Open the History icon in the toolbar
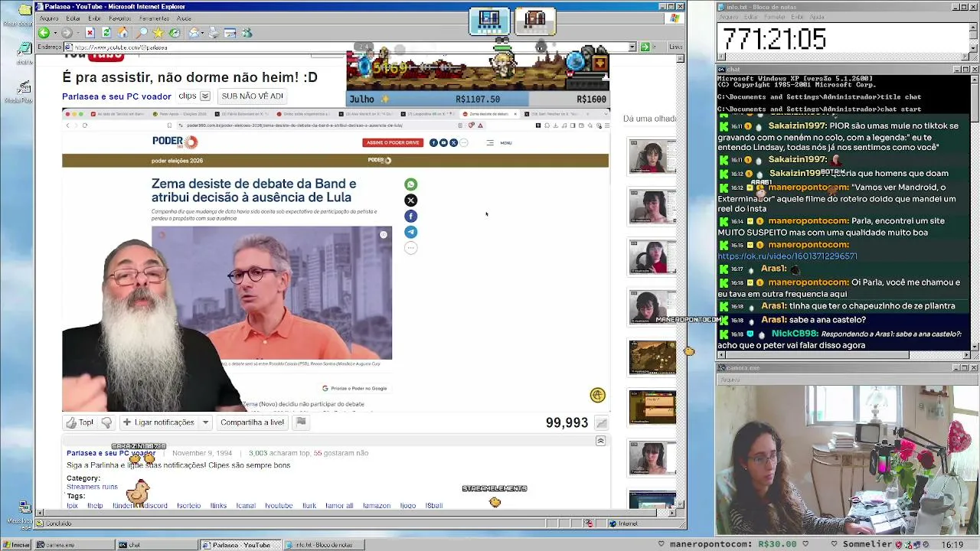980x551 pixels. coord(175,33)
